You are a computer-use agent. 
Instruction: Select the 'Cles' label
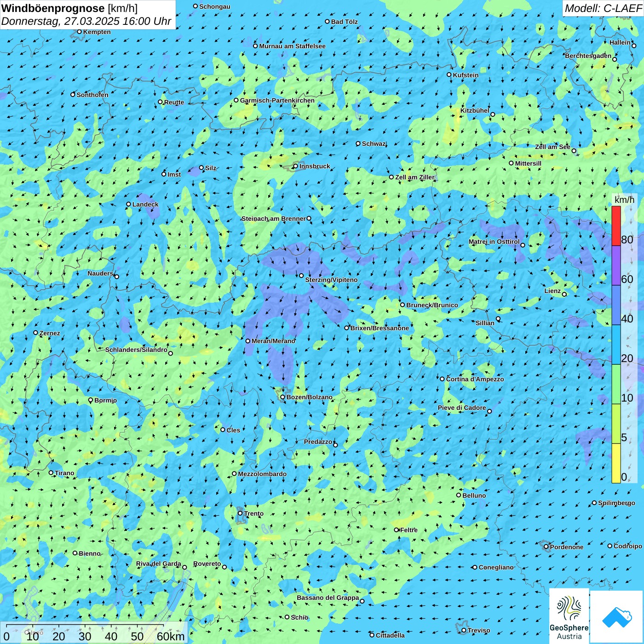(233, 430)
